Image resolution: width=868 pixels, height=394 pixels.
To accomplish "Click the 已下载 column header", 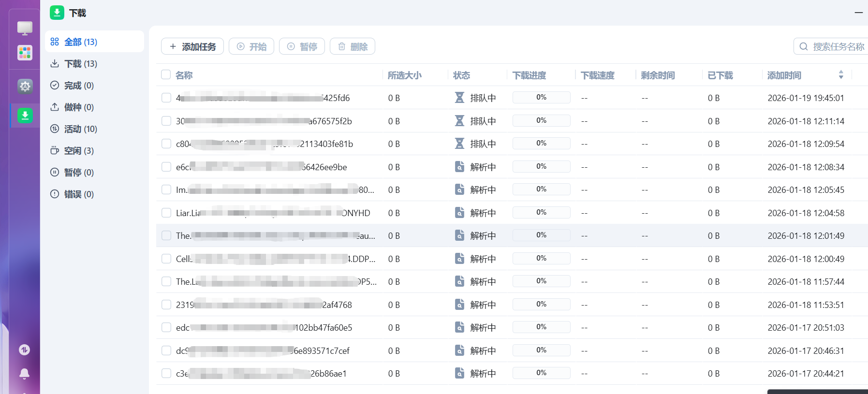I will point(721,75).
